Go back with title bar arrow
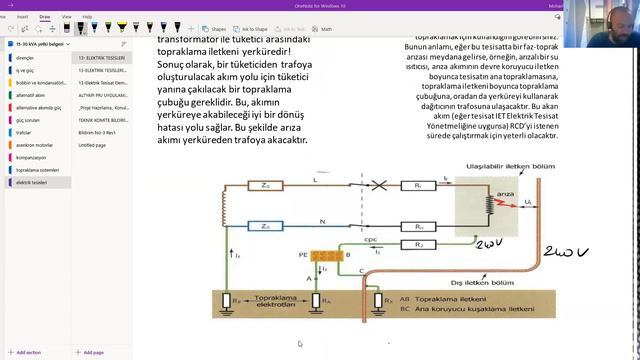This screenshot has width=640, height=360. (11, 5)
